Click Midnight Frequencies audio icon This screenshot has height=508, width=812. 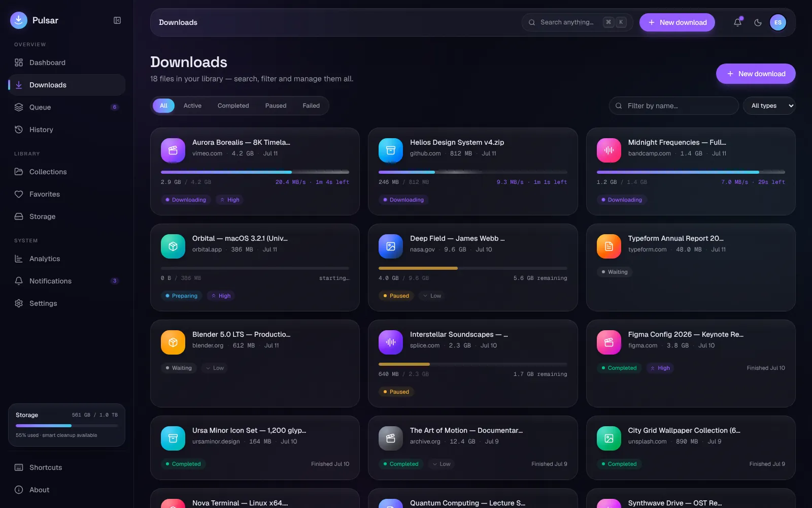coord(609,150)
